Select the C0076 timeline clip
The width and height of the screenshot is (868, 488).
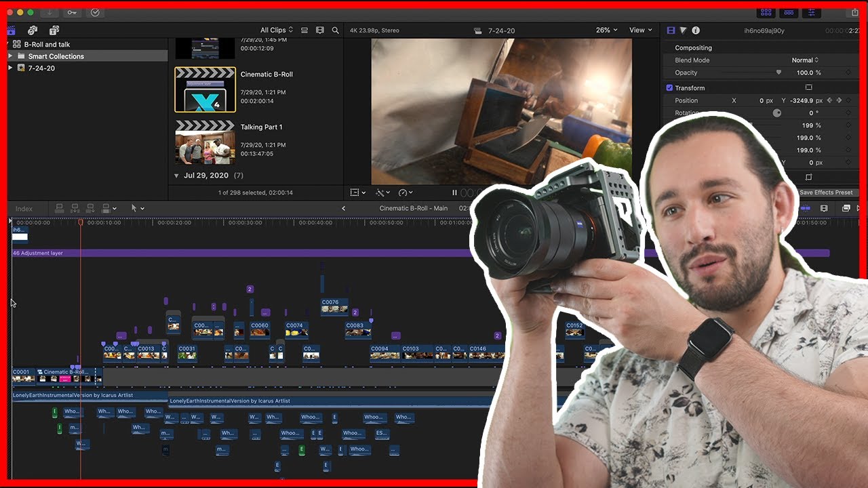click(x=334, y=306)
